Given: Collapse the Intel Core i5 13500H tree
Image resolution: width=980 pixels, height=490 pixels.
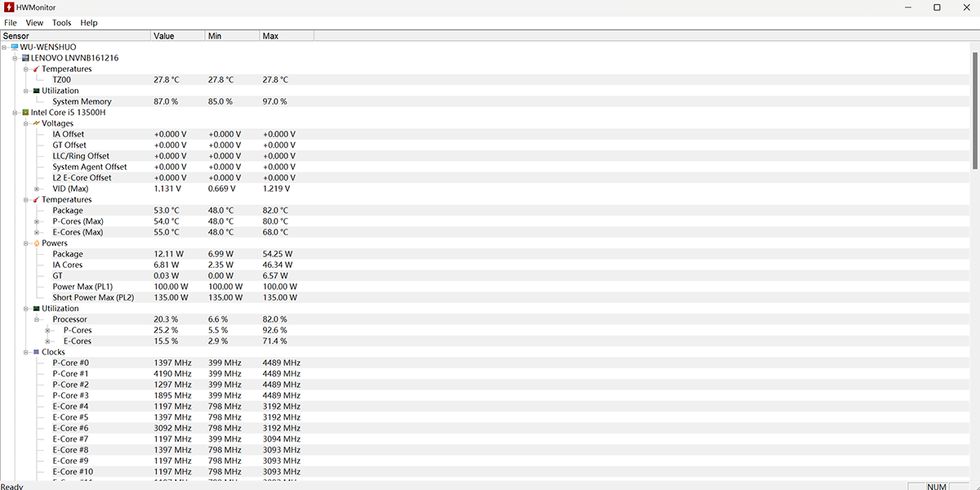Looking at the screenshot, I should (15, 113).
